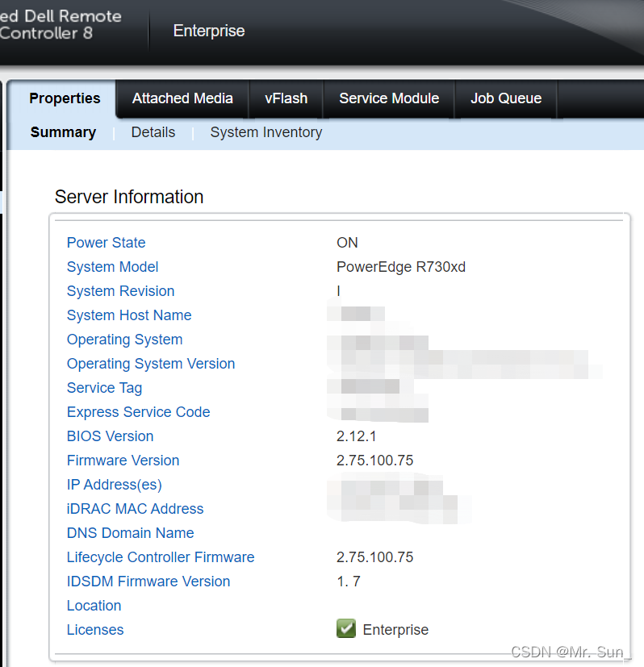Viewport: 644px width, 667px height.
Task: Click the green Enterprise license checkmark icon
Action: pos(346,628)
